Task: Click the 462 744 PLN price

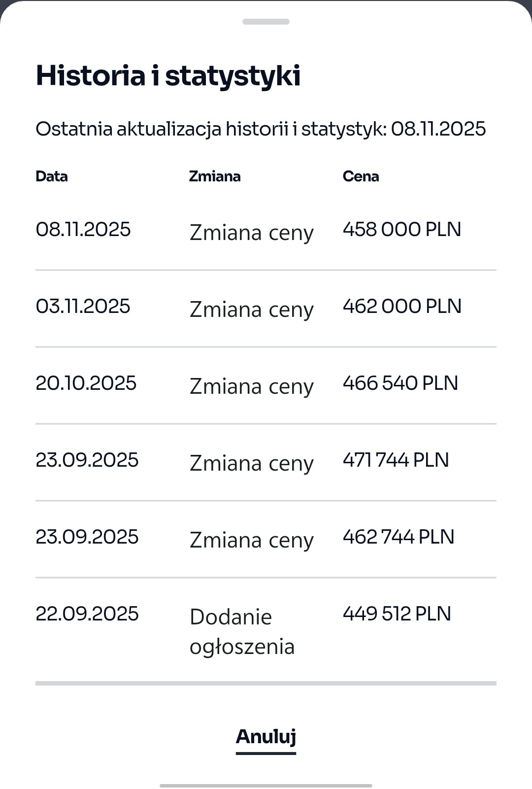Action: click(x=399, y=537)
